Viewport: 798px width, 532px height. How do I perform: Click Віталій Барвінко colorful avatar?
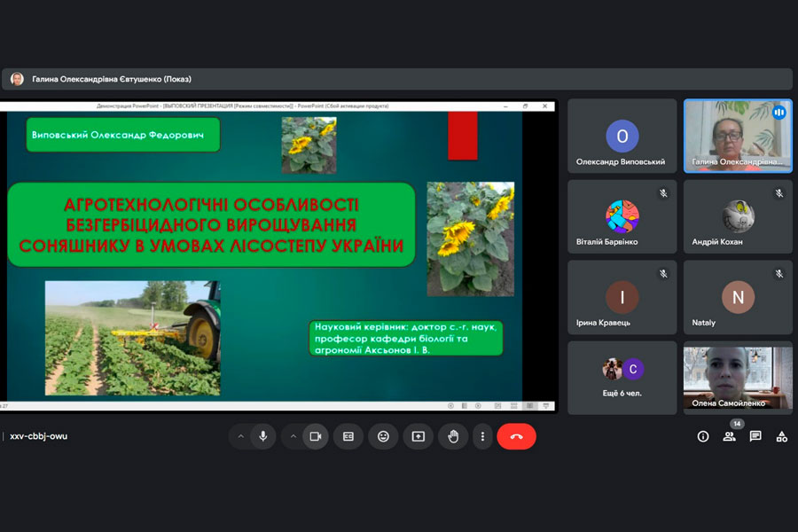pyautogui.click(x=622, y=216)
